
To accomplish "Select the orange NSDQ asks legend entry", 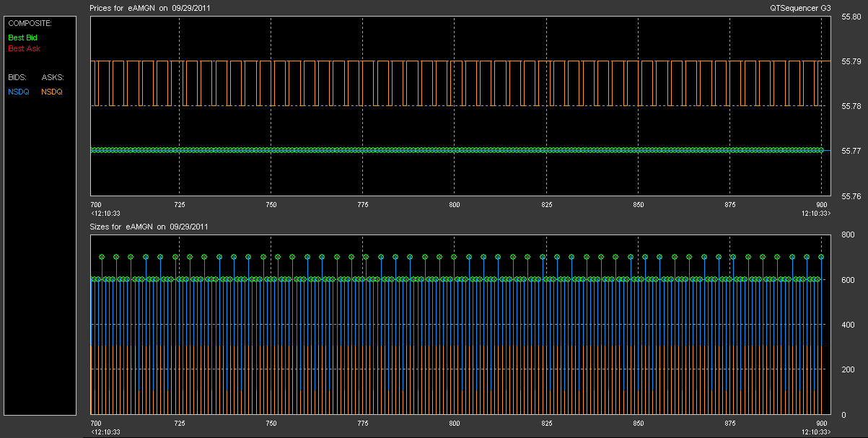I will pos(52,92).
